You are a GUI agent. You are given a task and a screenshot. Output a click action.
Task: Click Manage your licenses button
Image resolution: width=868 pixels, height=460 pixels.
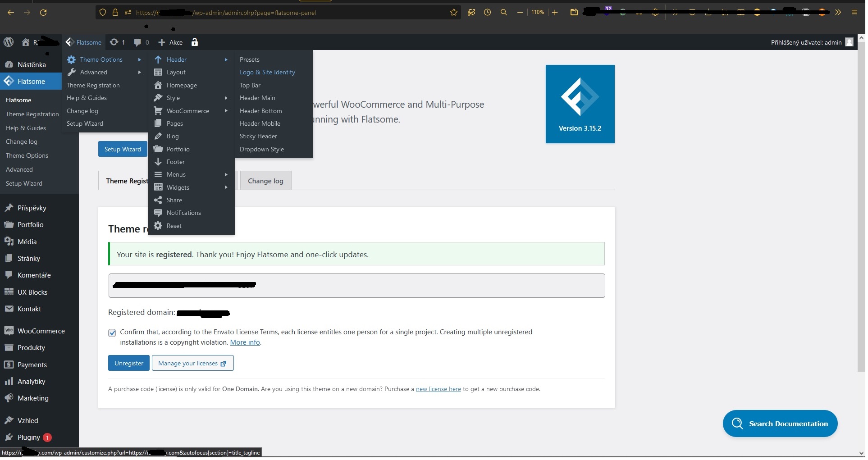(193, 363)
